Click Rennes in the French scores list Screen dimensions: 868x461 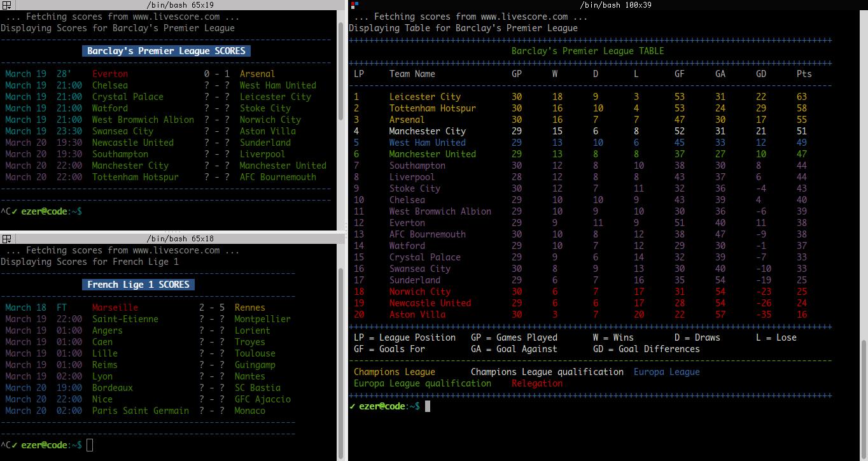point(250,308)
